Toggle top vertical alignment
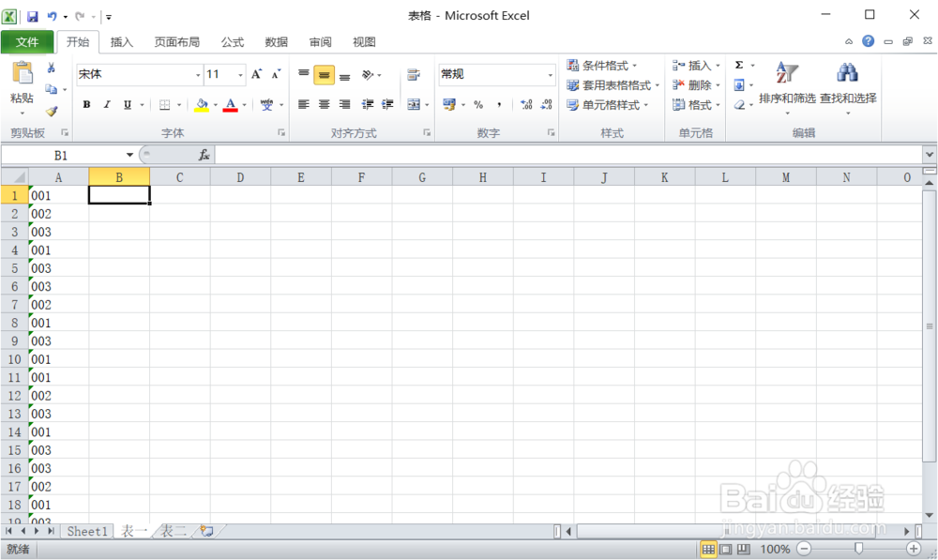 tap(304, 75)
